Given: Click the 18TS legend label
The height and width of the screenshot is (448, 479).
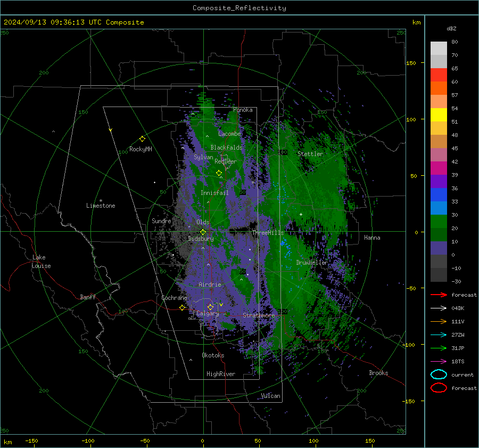Looking at the screenshot, I should coord(458,362).
